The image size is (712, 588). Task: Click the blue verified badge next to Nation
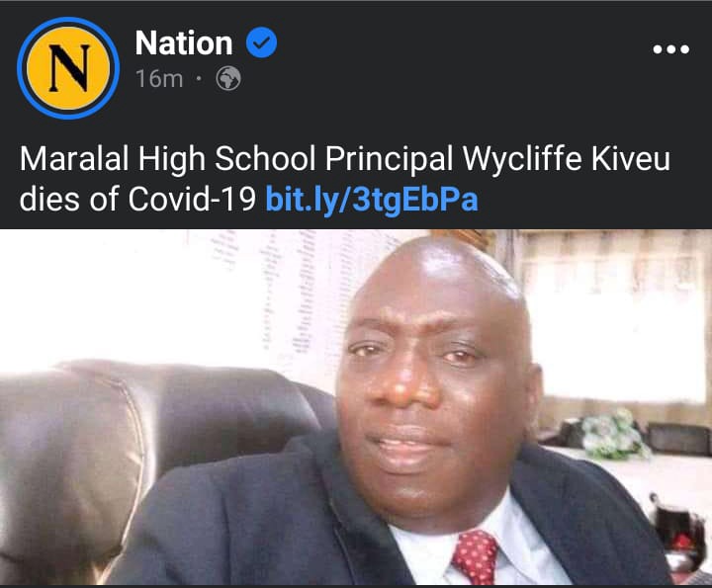261,42
